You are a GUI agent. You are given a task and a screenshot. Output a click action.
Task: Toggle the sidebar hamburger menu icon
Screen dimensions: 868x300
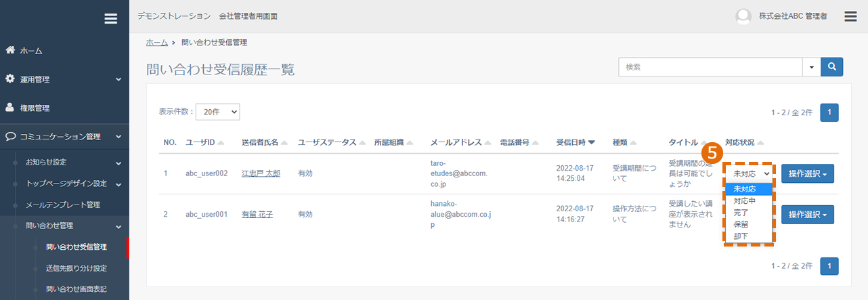point(111,19)
